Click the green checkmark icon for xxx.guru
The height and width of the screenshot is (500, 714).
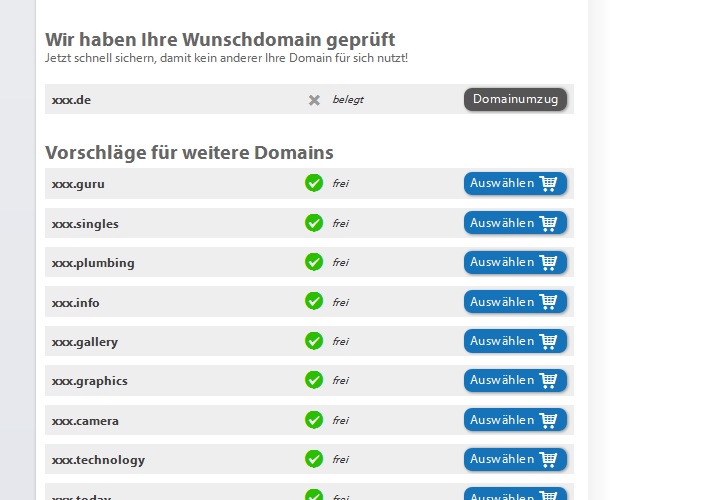[314, 183]
